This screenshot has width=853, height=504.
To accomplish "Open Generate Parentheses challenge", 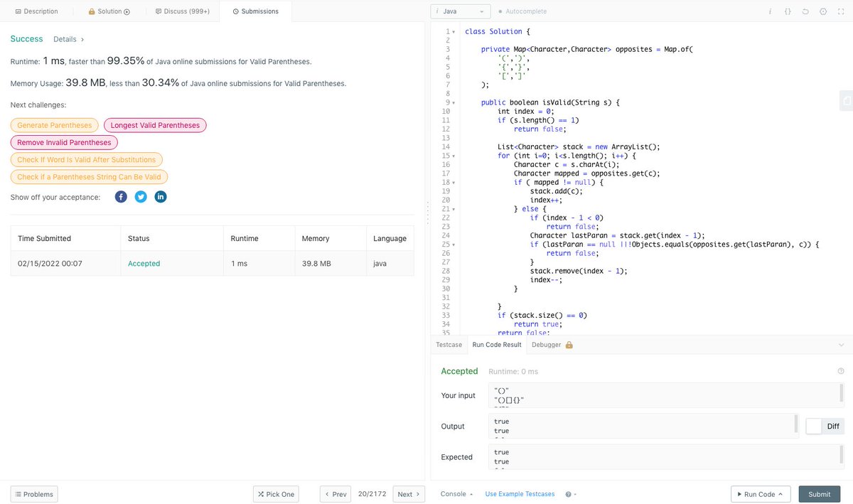I will click(x=55, y=125).
